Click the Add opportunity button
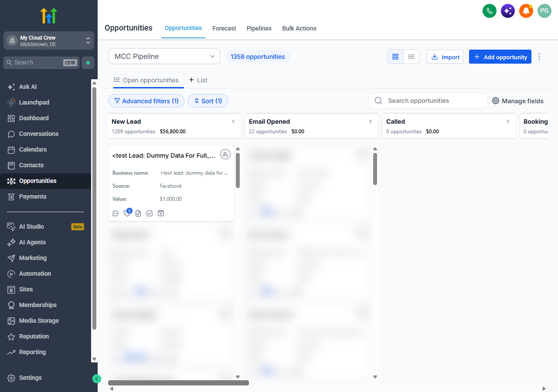The width and height of the screenshot is (558, 392). click(x=500, y=57)
